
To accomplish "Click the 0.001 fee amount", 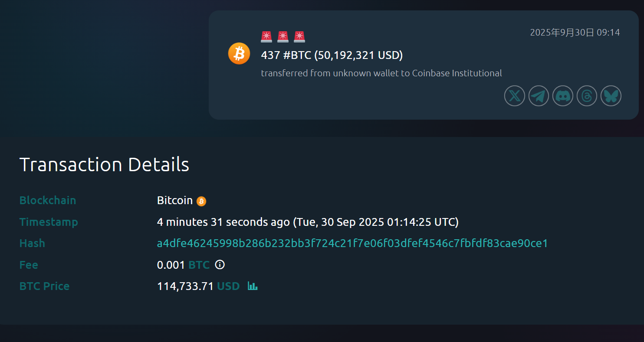I will point(171,265).
